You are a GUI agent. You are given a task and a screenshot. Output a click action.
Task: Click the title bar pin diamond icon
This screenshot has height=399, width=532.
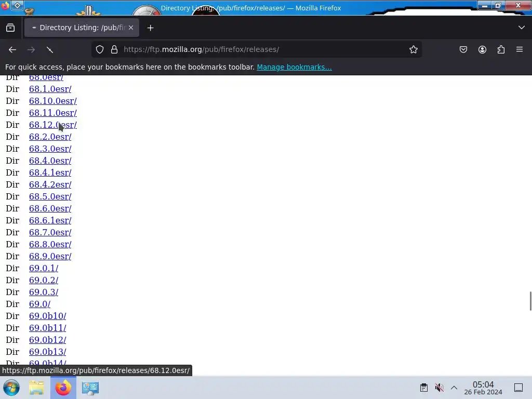pyautogui.click(x=17, y=5)
